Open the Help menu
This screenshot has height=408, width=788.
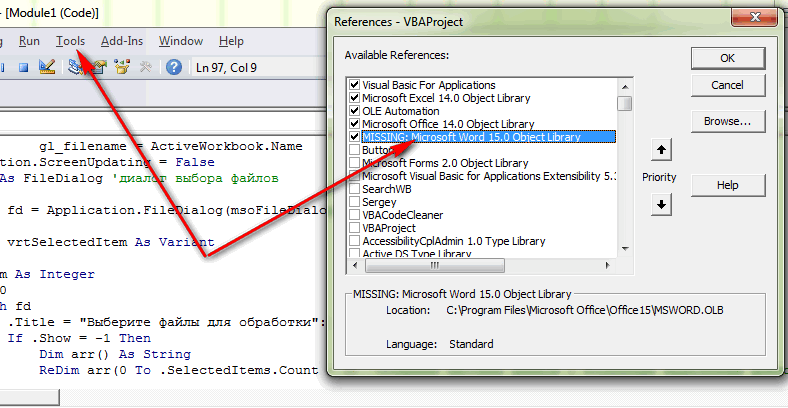point(231,41)
